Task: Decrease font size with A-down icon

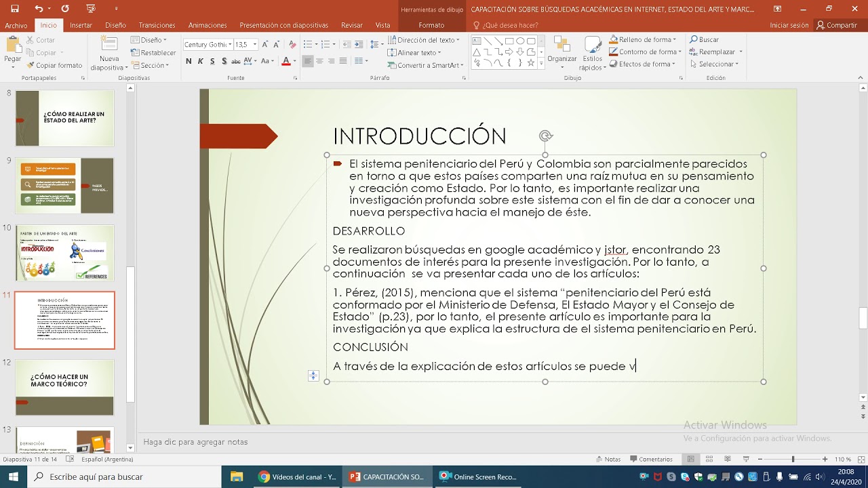Action: pyautogui.click(x=277, y=44)
